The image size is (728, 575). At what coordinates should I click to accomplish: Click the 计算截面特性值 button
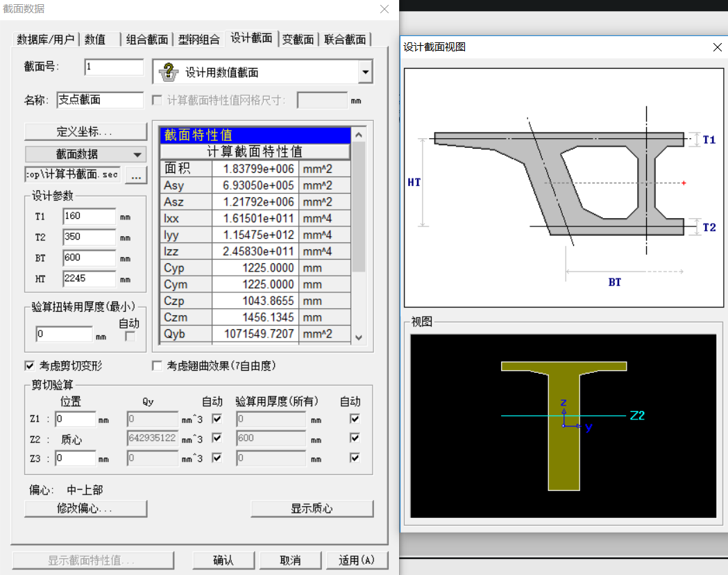pos(255,151)
